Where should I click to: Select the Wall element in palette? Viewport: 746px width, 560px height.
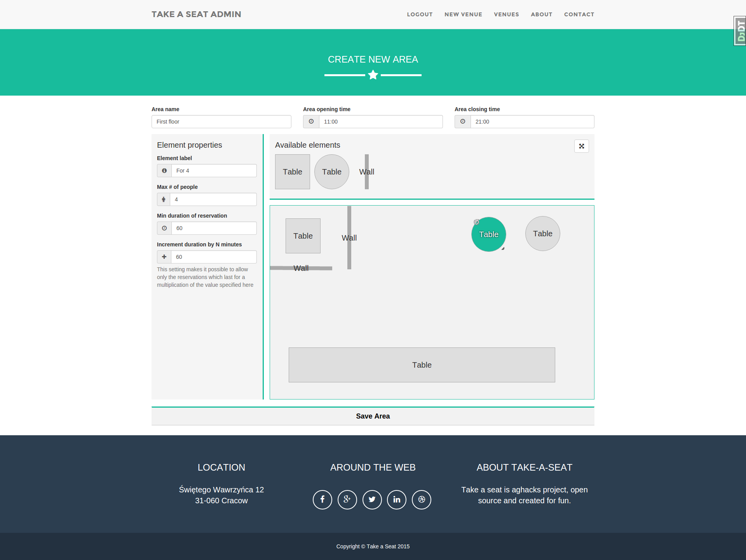366,172
